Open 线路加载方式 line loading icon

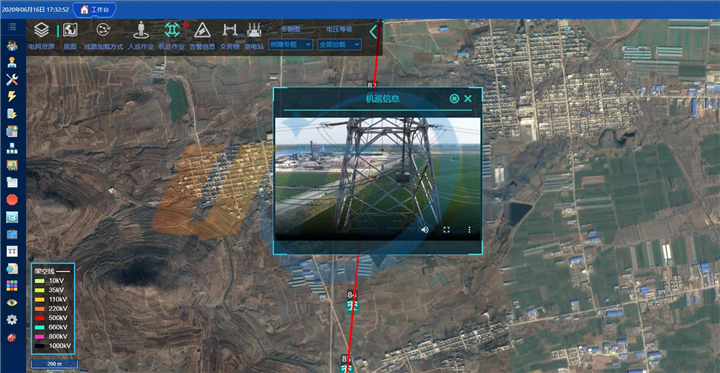103,30
